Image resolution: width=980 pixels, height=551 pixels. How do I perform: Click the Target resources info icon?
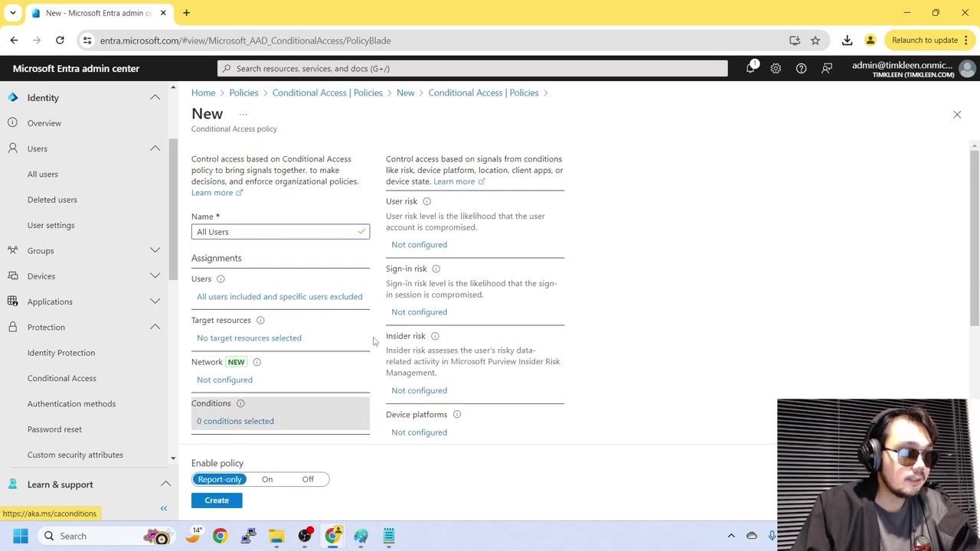[260, 320]
